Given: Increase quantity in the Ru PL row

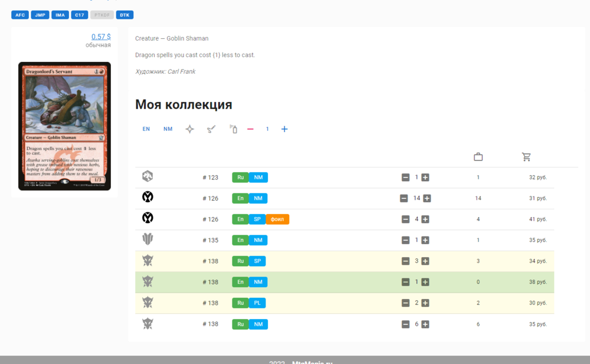Looking at the screenshot, I should click(425, 303).
